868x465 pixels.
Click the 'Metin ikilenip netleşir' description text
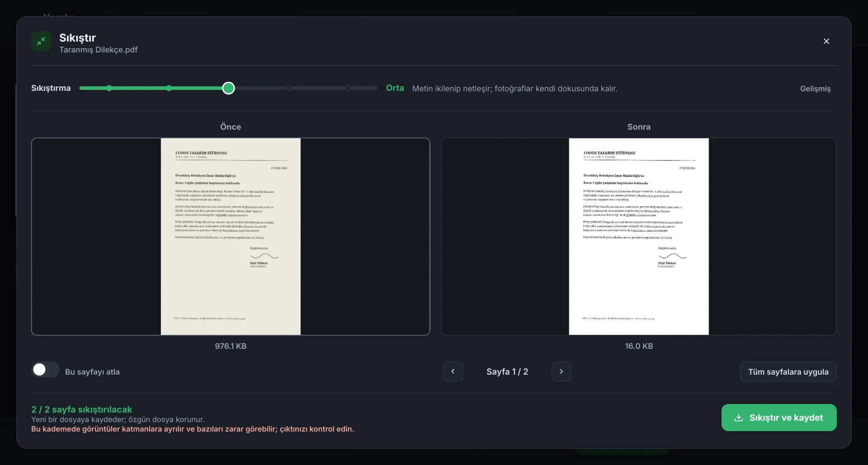pyautogui.click(x=515, y=89)
